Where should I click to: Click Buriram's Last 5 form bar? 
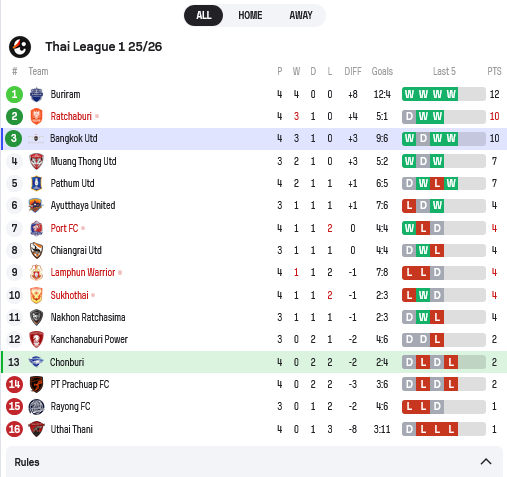[444, 94]
